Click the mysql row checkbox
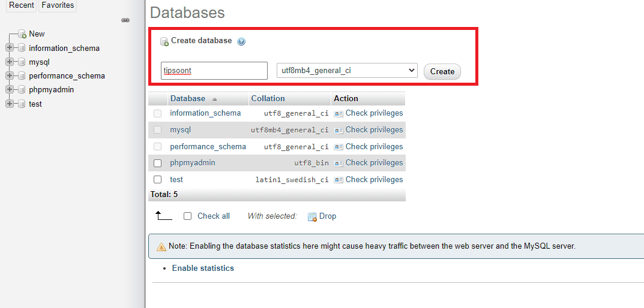This screenshot has width=644, height=308. click(x=158, y=130)
